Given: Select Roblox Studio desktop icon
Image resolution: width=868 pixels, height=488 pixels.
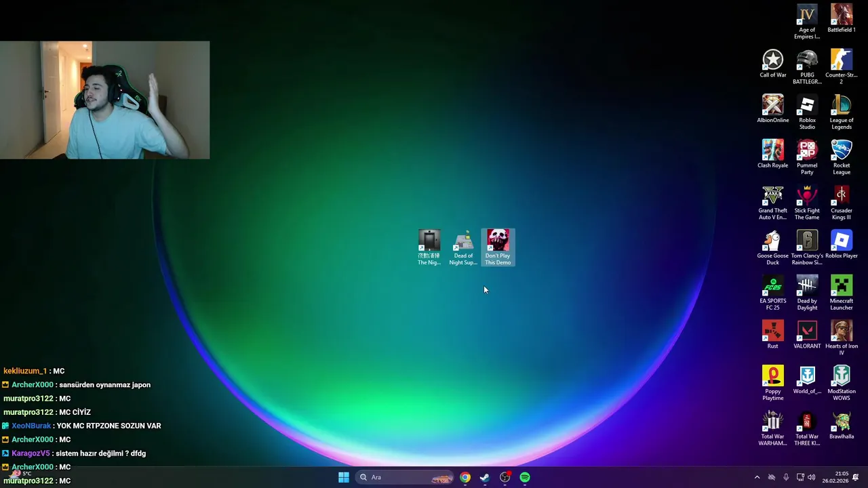Looking at the screenshot, I should tap(807, 113).
